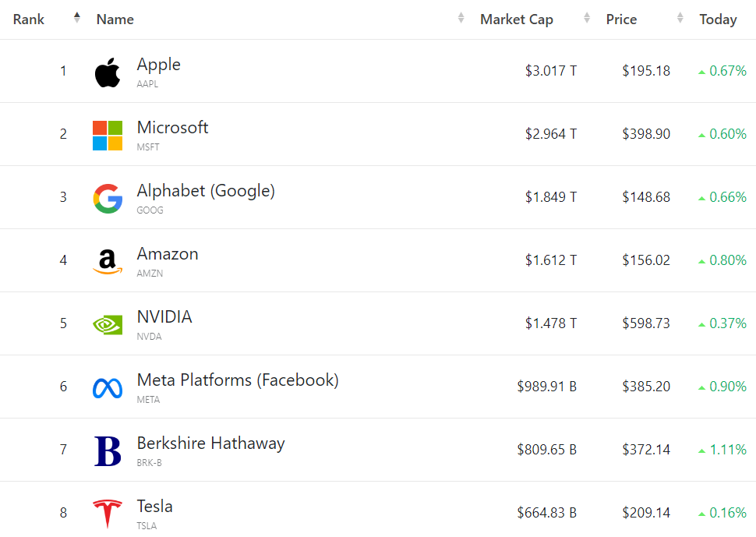This screenshot has width=756, height=537.
Task: Open the Berkshire Hathaway name link
Action: click(210, 443)
